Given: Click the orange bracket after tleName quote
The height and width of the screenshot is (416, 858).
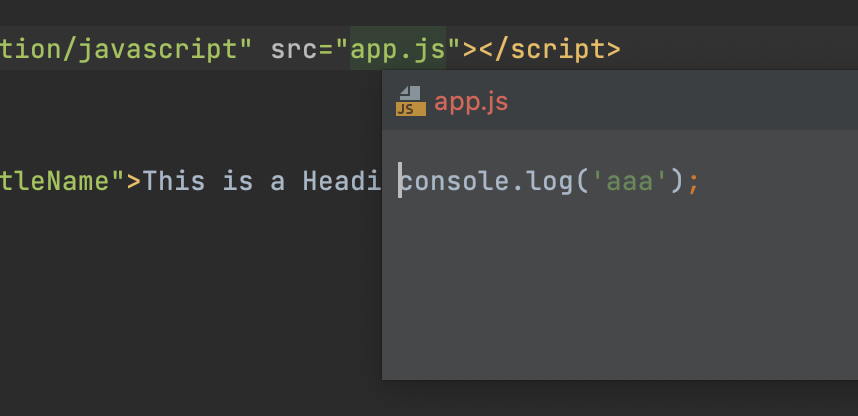Looking at the screenshot, I should tap(134, 182).
